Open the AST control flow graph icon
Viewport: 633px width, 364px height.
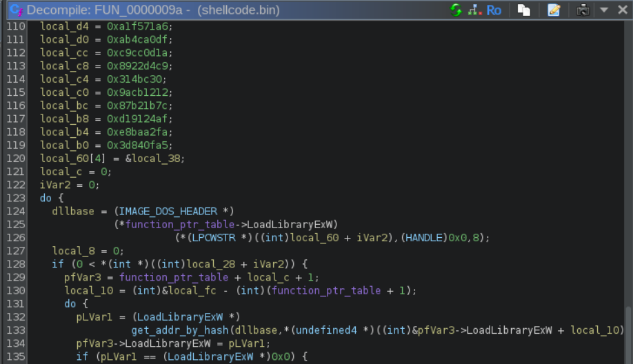pos(474,10)
